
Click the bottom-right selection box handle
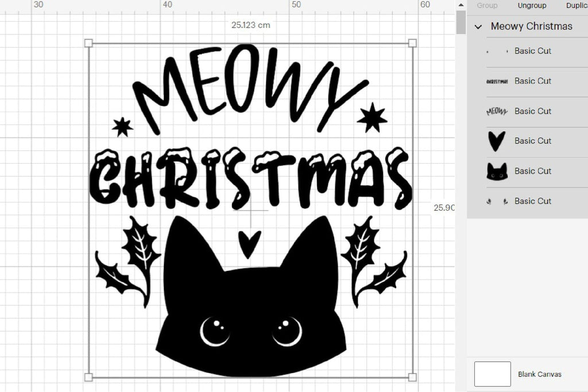click(412, 377)
